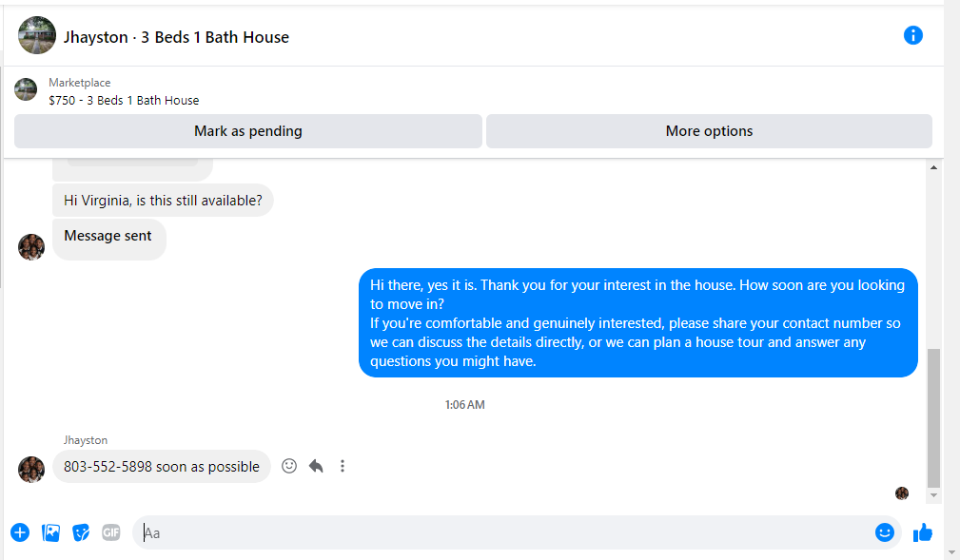960x560 pixels.
Task: Click Mark as pending button
Action: 248,131
